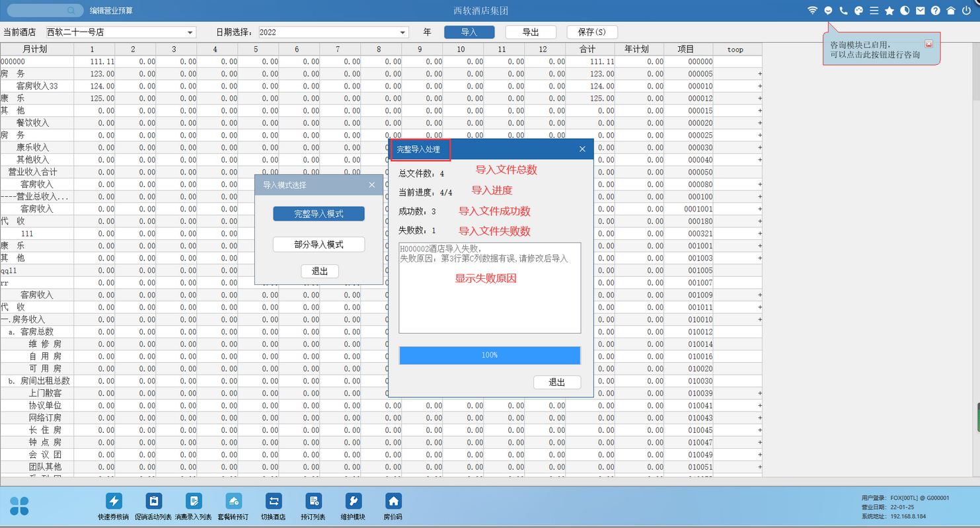
Task: Expand the plus on row 000012
Action: coord(760,98)
